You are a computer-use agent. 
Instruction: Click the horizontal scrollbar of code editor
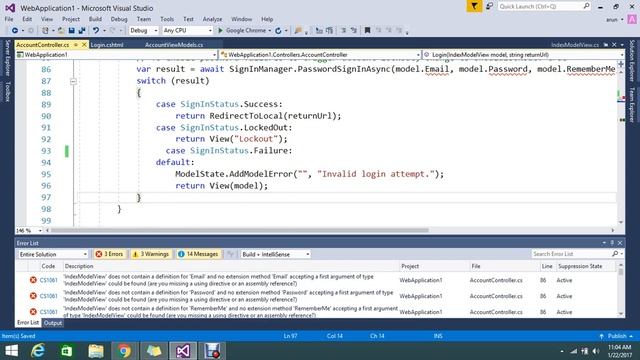tap(239, 230)
